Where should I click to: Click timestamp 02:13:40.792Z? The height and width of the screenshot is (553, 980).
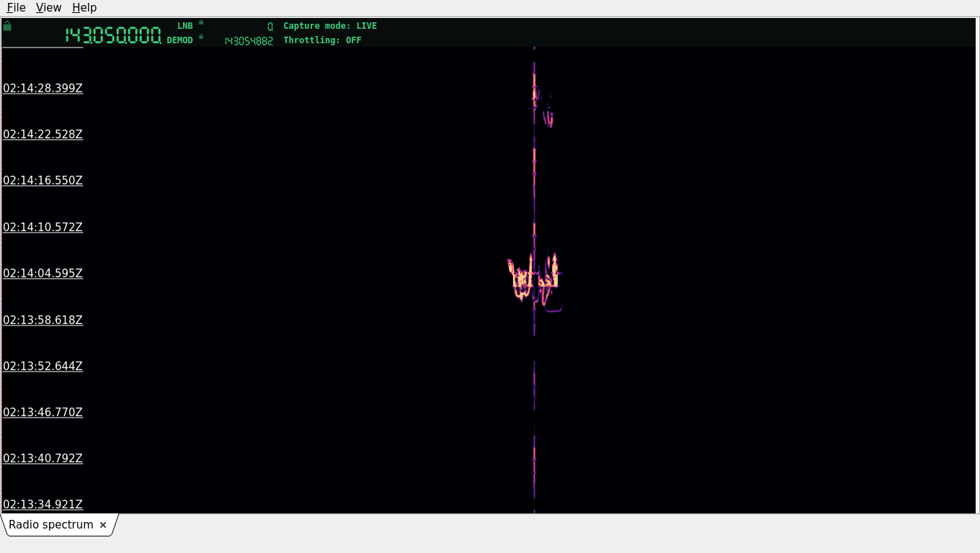(43, 459)
